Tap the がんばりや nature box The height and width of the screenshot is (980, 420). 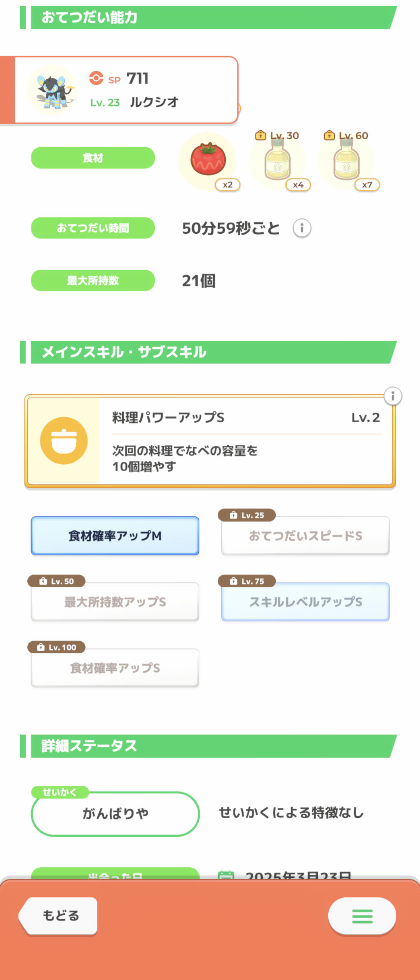click(x=115, y=814)
